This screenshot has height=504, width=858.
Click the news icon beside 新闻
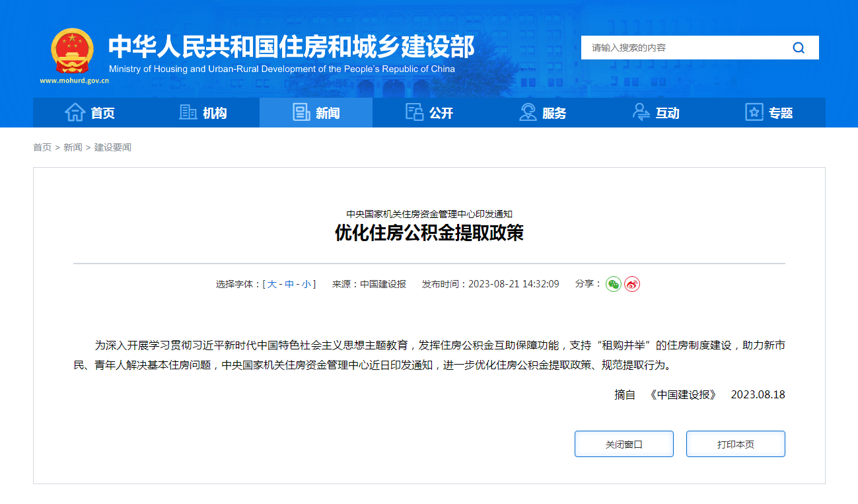point(301,112)
